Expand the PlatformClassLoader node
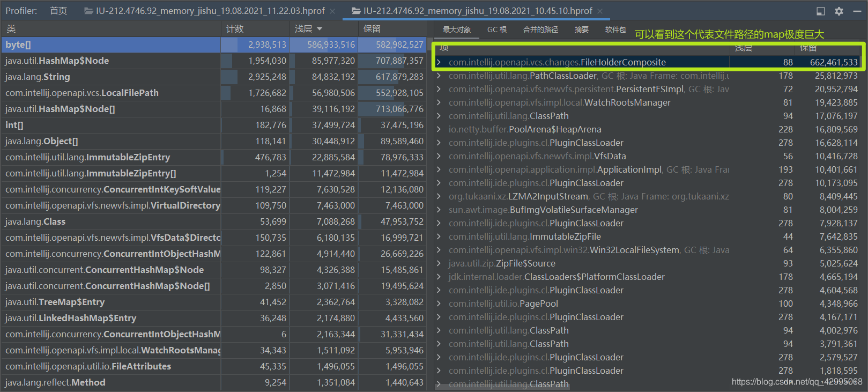 click(439, 277)
